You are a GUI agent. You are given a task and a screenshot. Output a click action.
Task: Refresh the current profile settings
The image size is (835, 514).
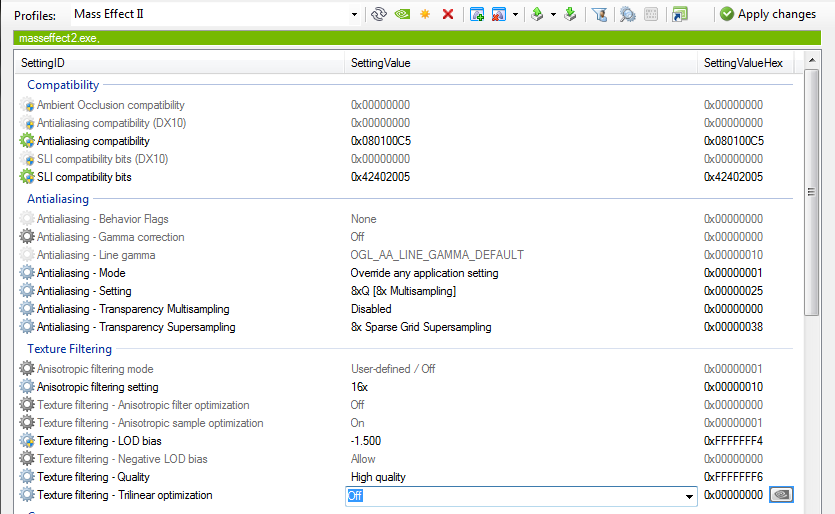[x=379, y=14]
